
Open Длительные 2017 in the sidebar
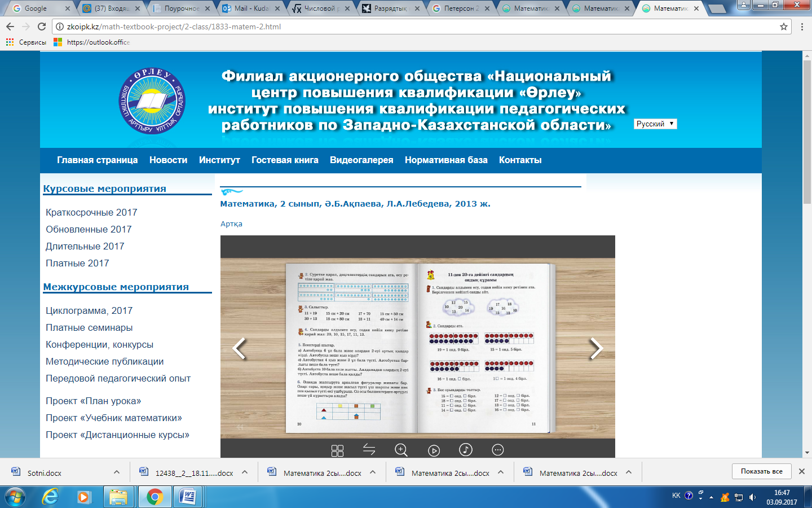pos(85,247)
